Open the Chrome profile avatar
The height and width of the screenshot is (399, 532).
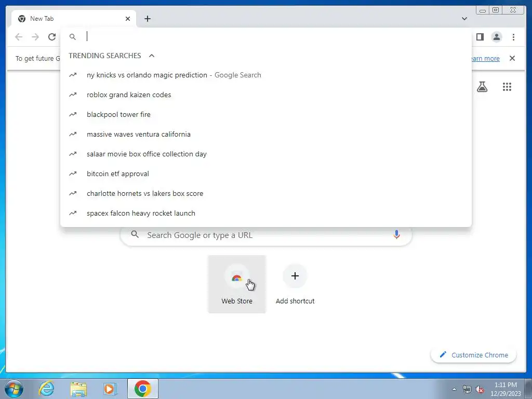(496, 37)
